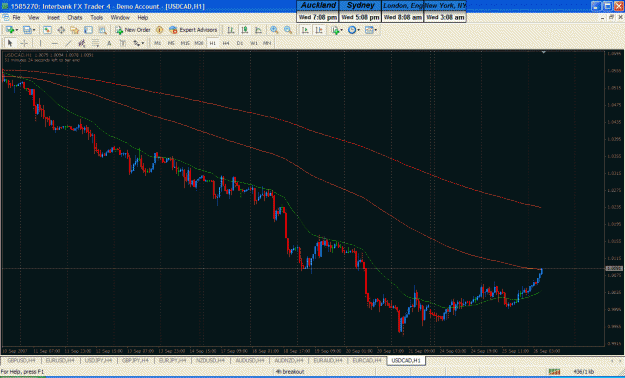
Task: Open the Arrows objects dropdown
Action: tap(138, 43)
